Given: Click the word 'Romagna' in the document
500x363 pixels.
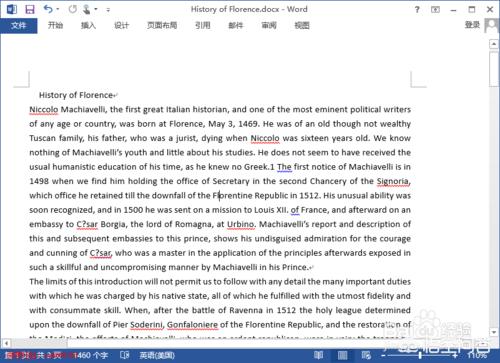Looking at the screenshot, I should 193,224.
